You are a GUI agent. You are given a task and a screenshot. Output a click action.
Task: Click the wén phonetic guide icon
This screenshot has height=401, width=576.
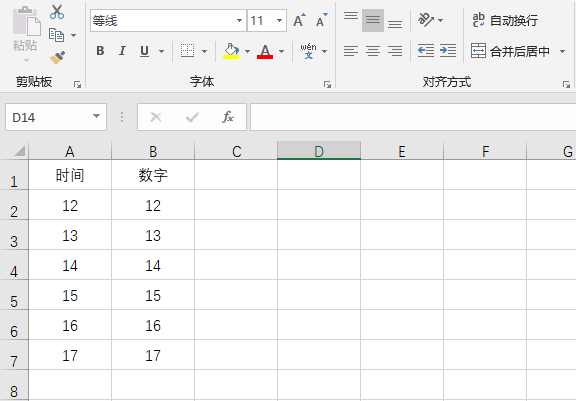(308, 51)
